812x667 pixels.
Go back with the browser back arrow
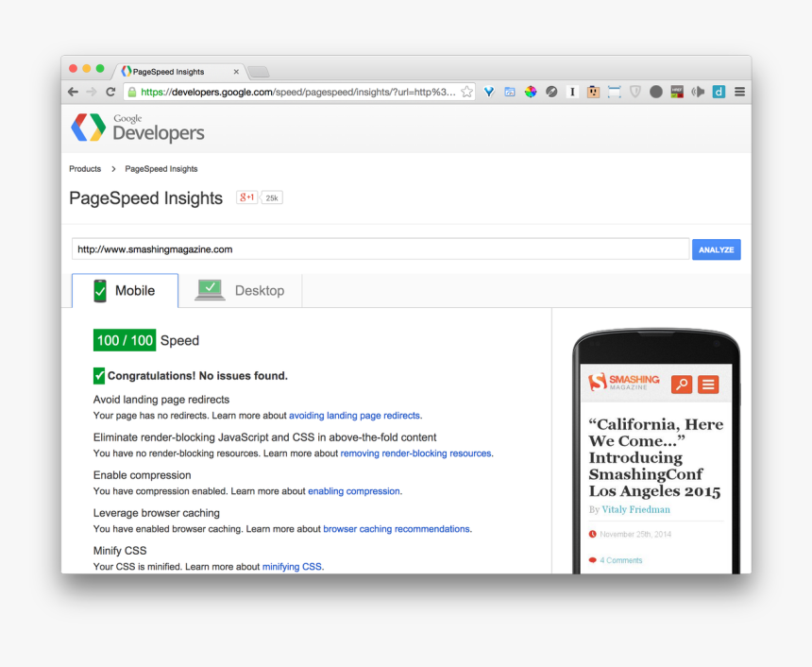click(73, 92)
